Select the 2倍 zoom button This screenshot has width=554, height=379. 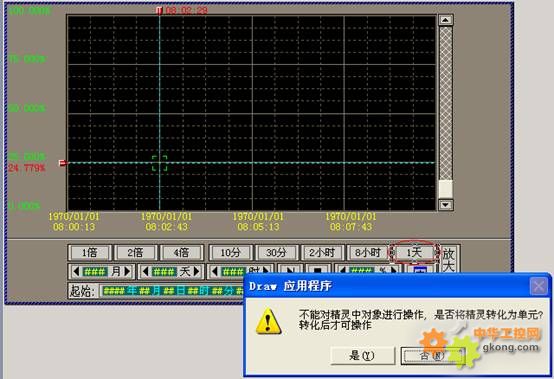[135, 253]
